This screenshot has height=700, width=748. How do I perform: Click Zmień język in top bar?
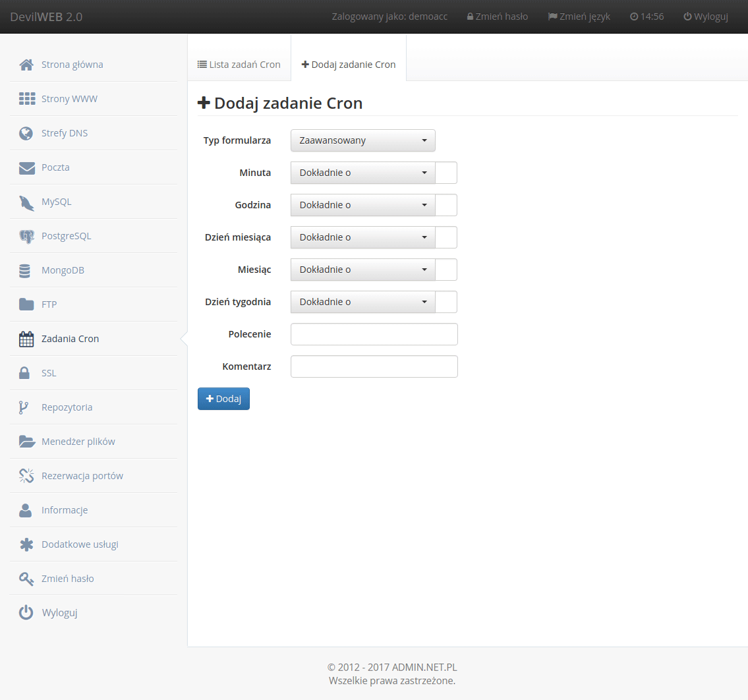coord(579,16)
